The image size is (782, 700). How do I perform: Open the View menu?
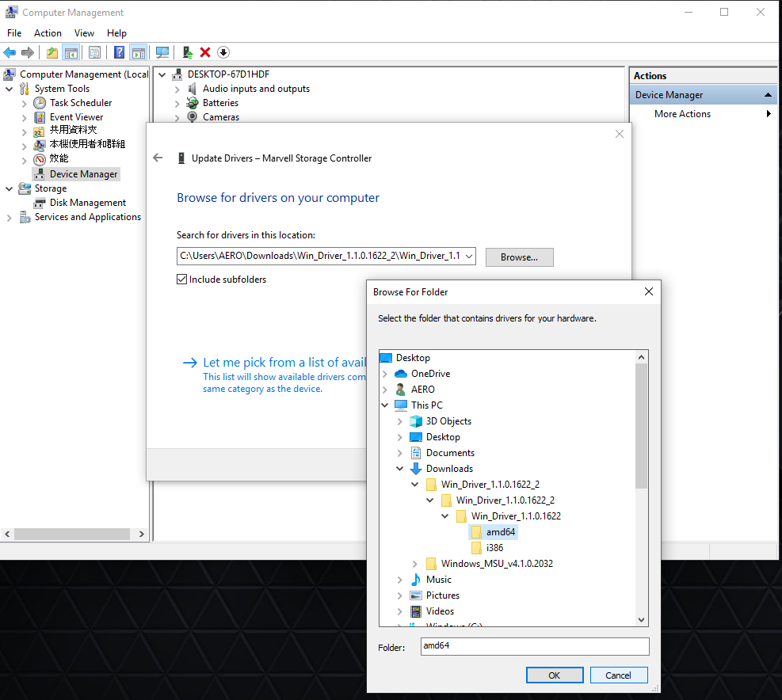coord(84,33)
